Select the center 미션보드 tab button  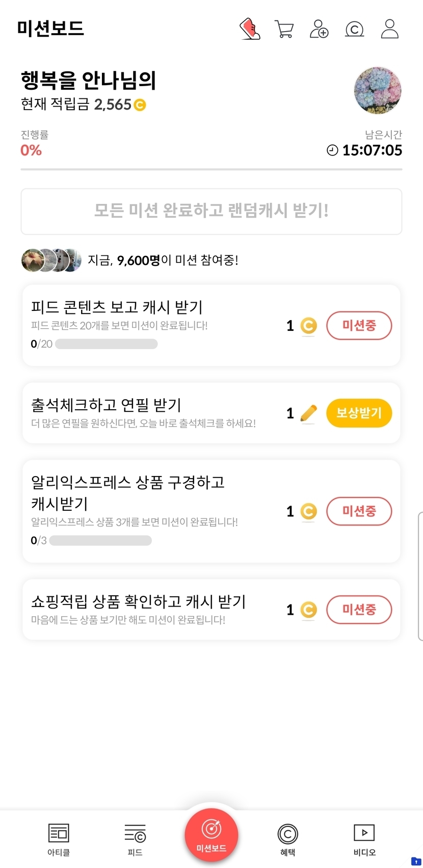pos(211,835)
